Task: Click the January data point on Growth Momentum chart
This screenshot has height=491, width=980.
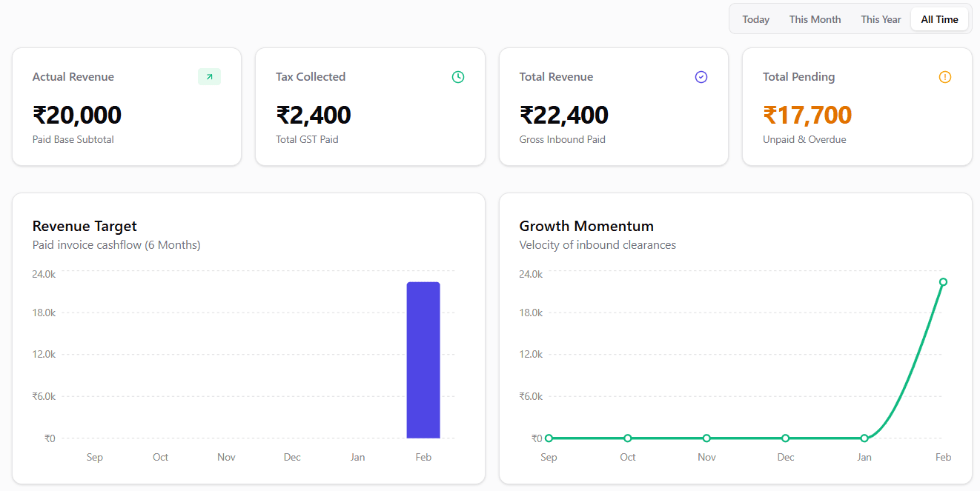Action: (x=864, y=438)
